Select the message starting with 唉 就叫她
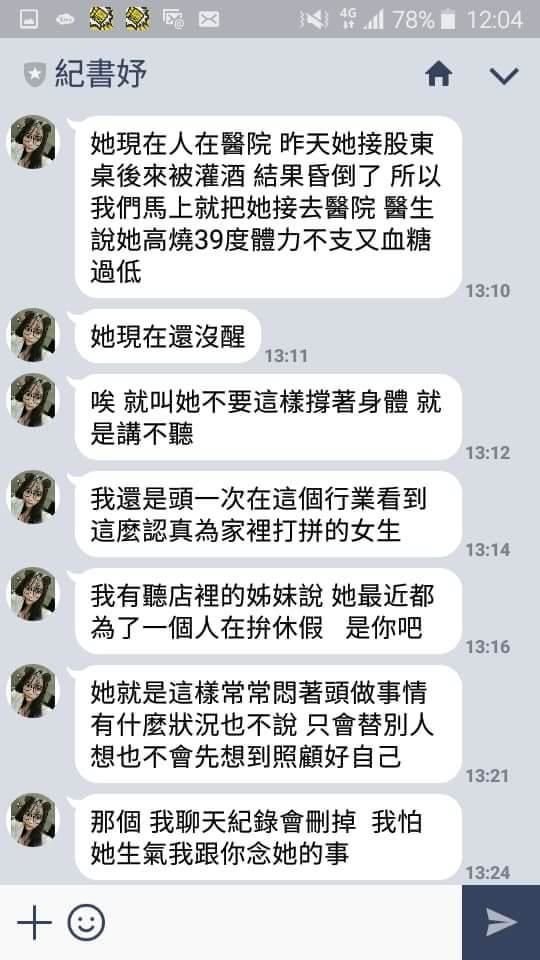This screenshot has width=540, height=960. (268, 417)
